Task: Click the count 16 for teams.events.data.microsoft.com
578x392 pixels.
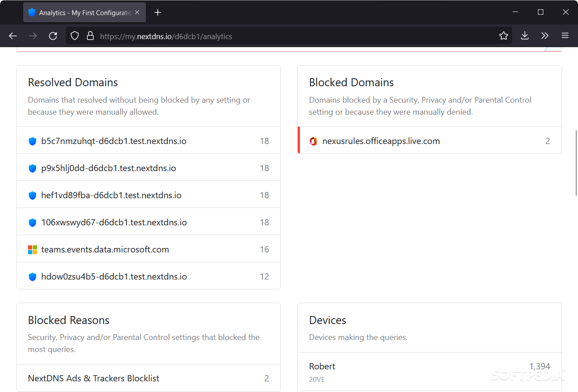Action: [264, 249]
